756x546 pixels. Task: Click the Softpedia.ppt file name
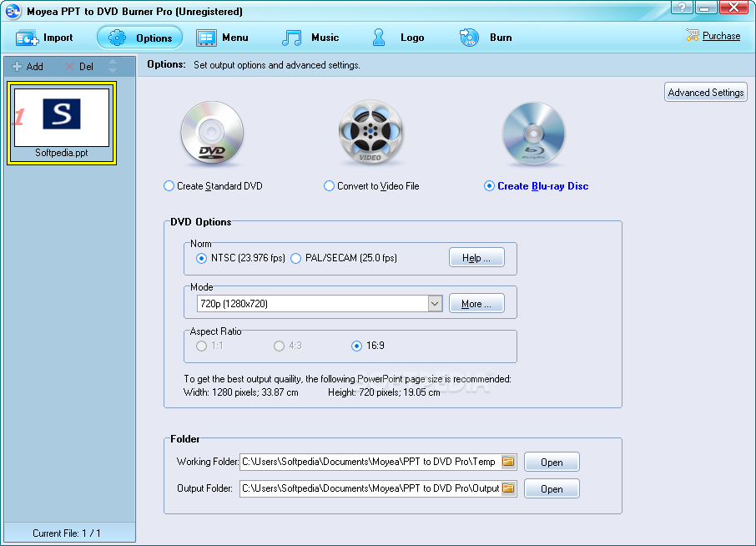62,153
